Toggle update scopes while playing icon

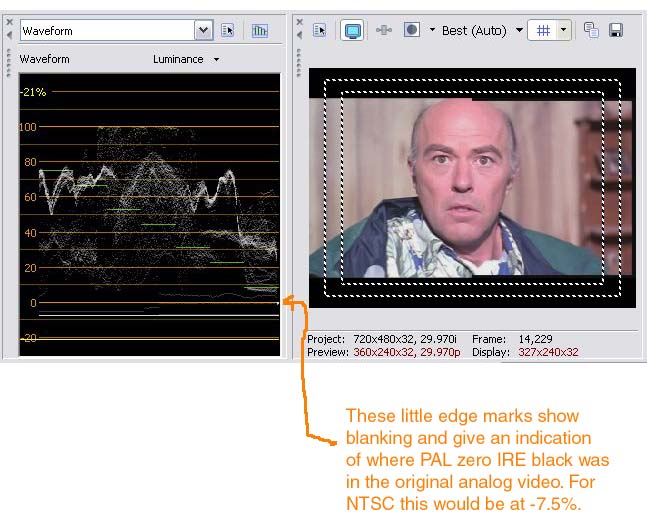[x=260, y=31]
